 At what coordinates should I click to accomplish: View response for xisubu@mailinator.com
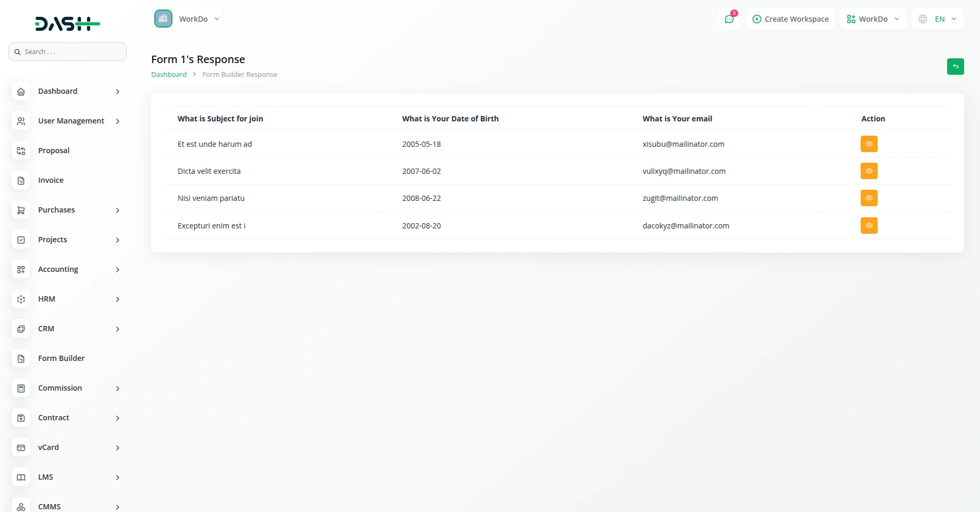click(869, 144)
